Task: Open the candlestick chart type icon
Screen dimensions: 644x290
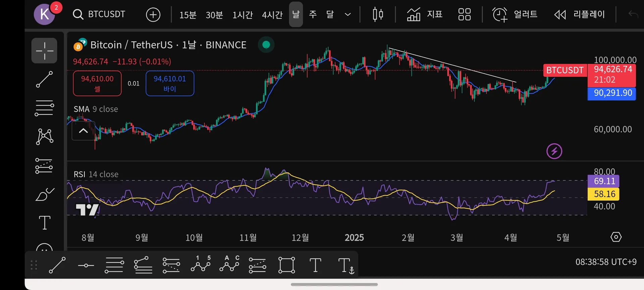Action: click(x=378, y=14)
